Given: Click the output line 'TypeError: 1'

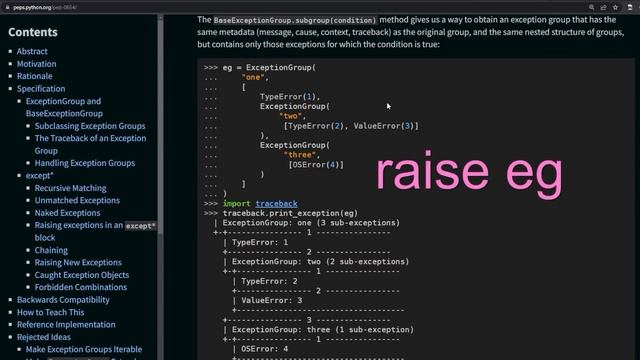Looking at the screenshot, I should tap(260, 242).
